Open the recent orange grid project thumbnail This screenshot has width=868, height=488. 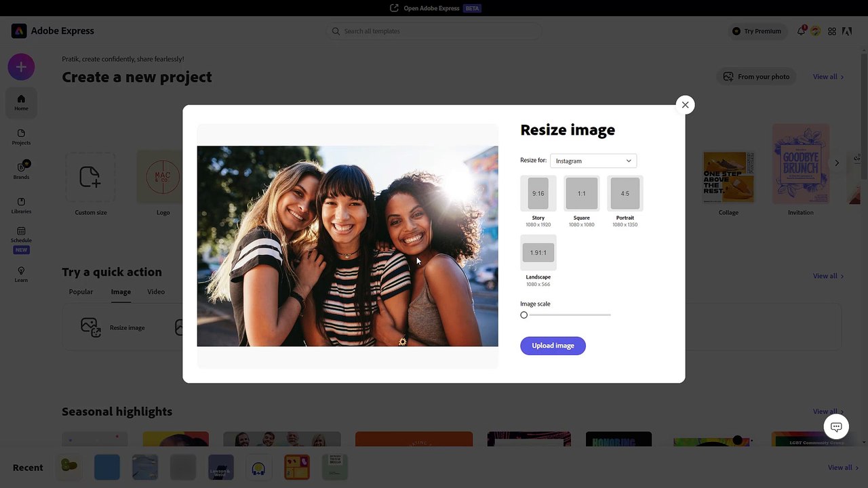[296, 468]
